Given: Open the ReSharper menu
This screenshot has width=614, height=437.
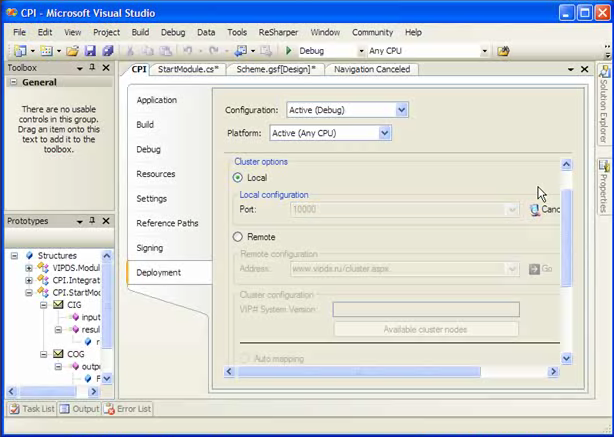Looking at the screenshot, I should [277, 32].
